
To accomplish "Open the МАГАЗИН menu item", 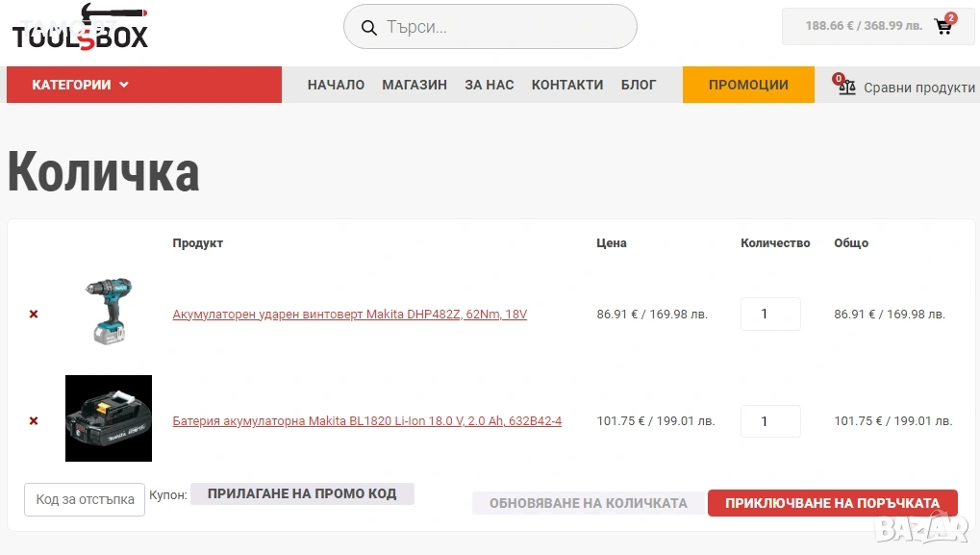I will click(x=415, y=85).
